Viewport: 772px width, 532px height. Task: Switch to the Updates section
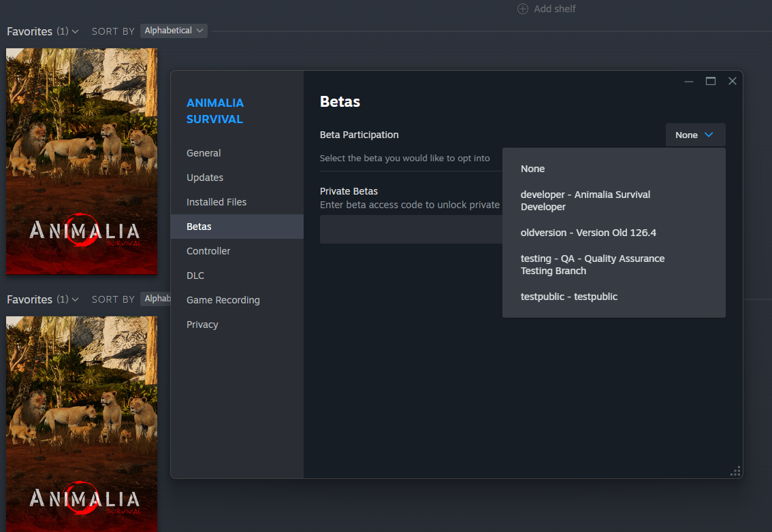(x=204, y=177)
